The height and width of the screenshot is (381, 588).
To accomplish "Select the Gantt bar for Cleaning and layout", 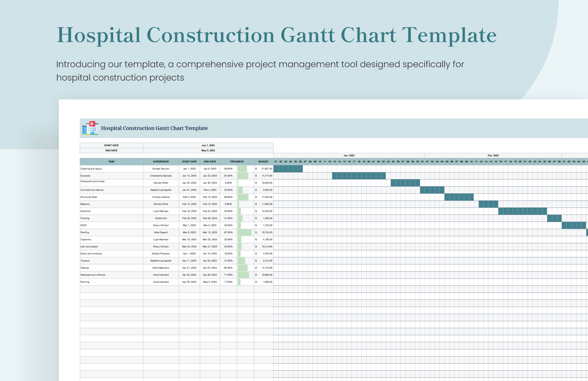I will pos(287,169).
